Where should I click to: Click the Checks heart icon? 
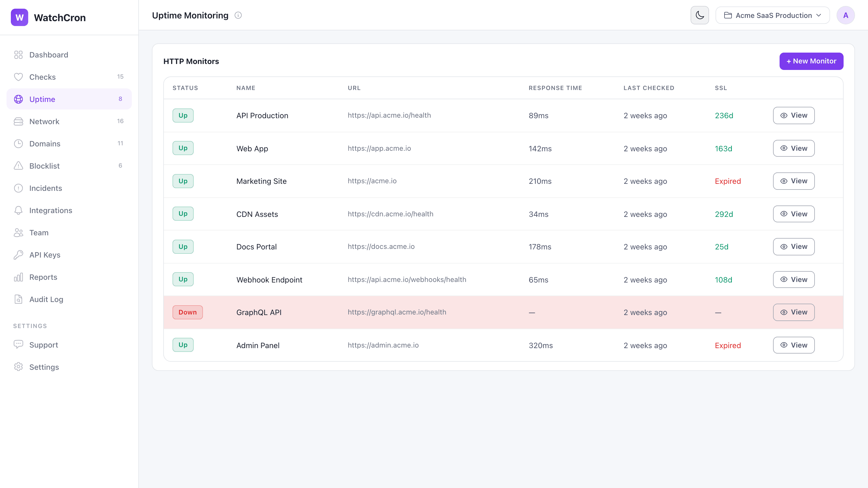pyautogui.click(x=18, y=77)
